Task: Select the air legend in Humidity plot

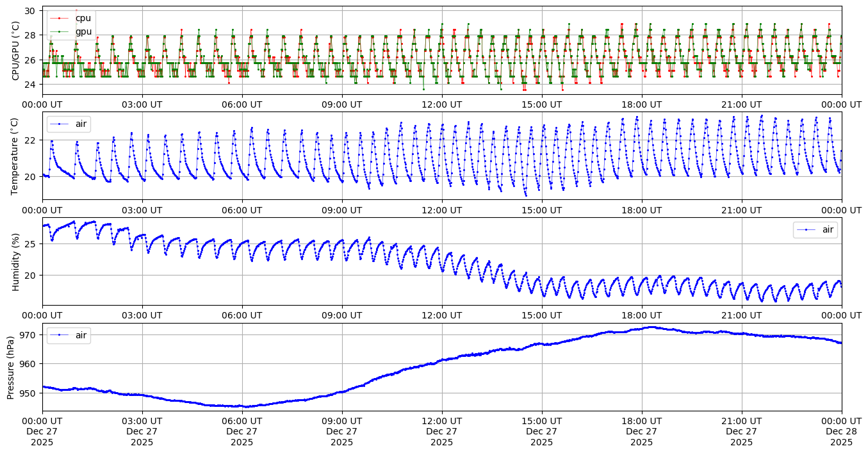Action: click(x=815, y=229)
